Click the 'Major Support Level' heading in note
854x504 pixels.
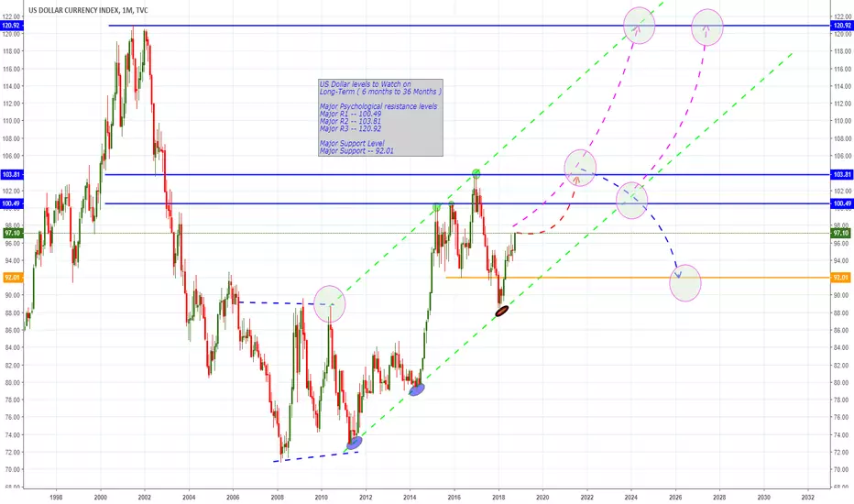click(x=352, y=143)
